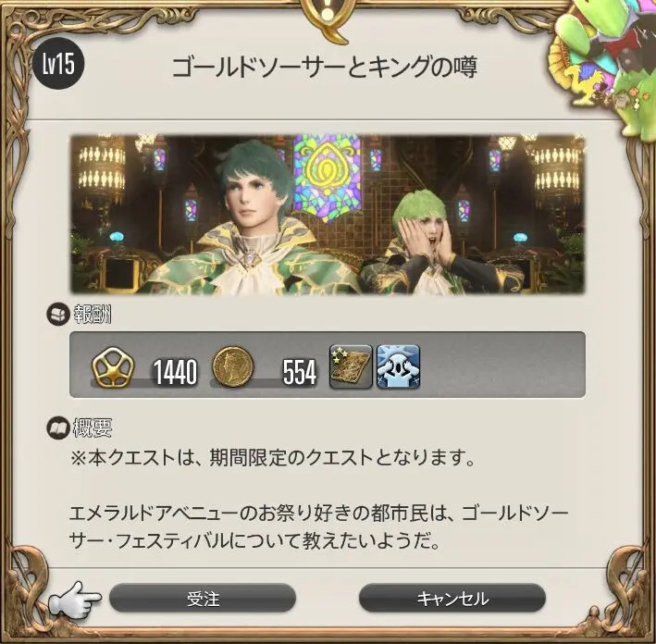This screenshot has width=656, height=644.
Task: Click the open book 概要 icon
Action: coord(57,428)
